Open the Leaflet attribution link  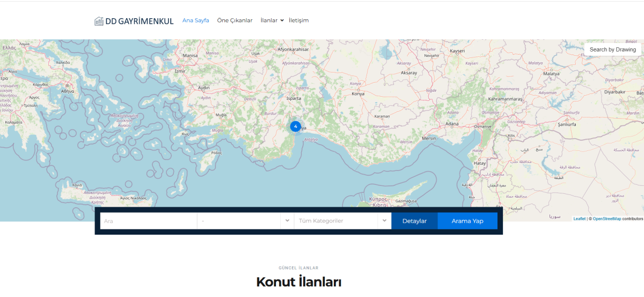579,219
